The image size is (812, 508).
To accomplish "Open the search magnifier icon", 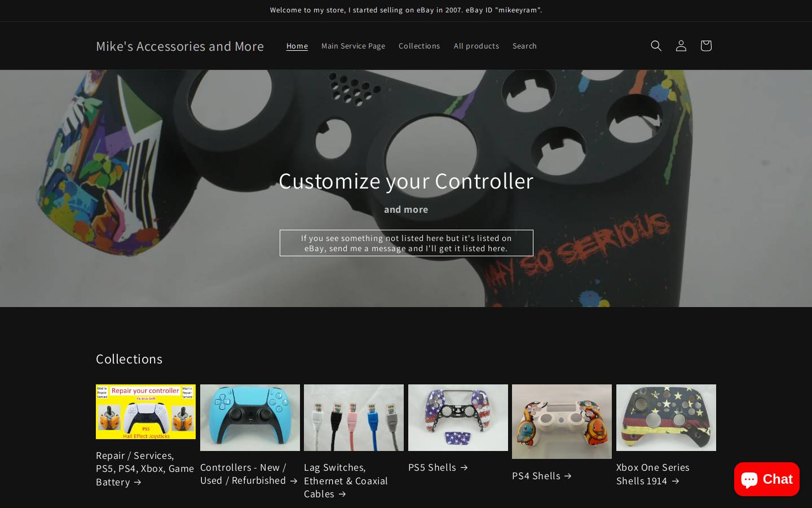I will coord(656,46).
